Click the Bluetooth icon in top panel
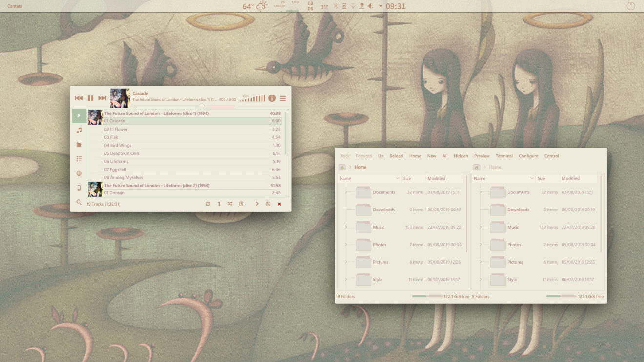Screen dimensions: 644x362 pos(336,6)
